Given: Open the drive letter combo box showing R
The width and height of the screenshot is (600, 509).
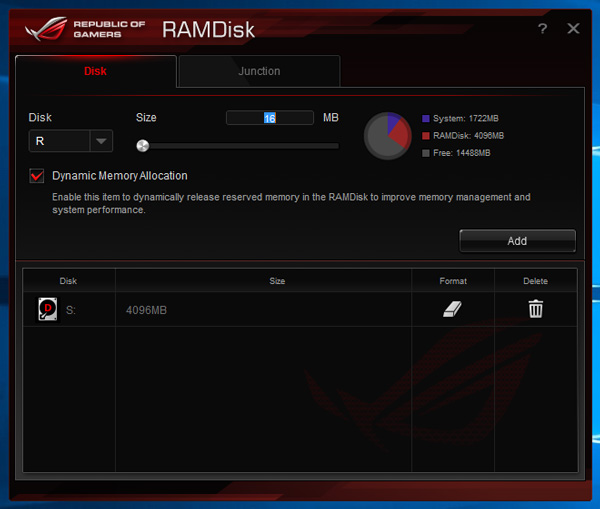Looking at the screenshot, I should 71,141.
